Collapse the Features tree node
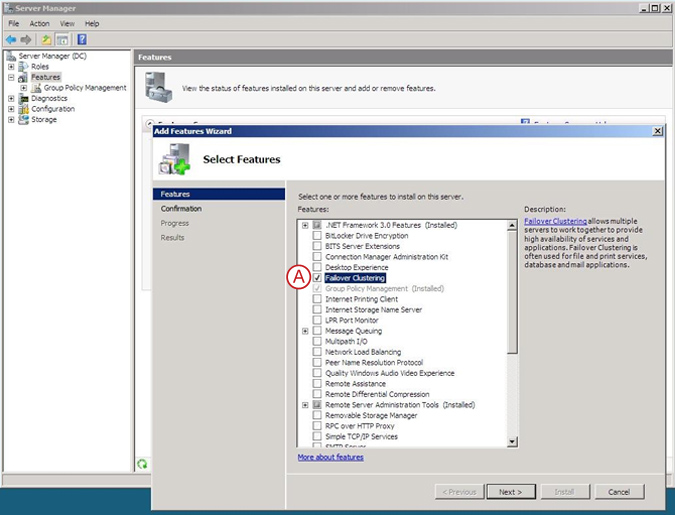The height and width of the screenshot is (515, 675). click(x=11, y=78)
